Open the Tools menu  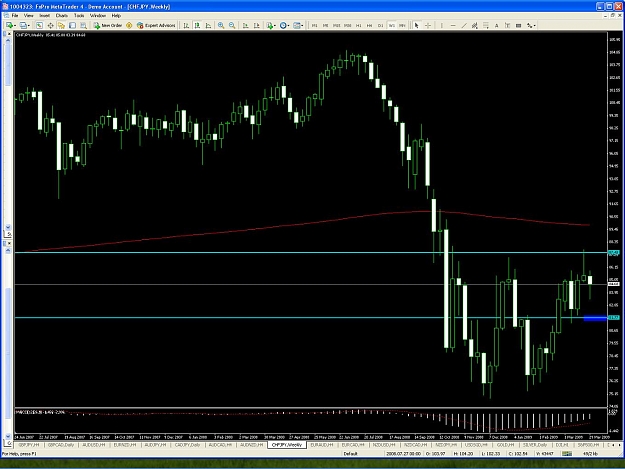pos(79,16)
